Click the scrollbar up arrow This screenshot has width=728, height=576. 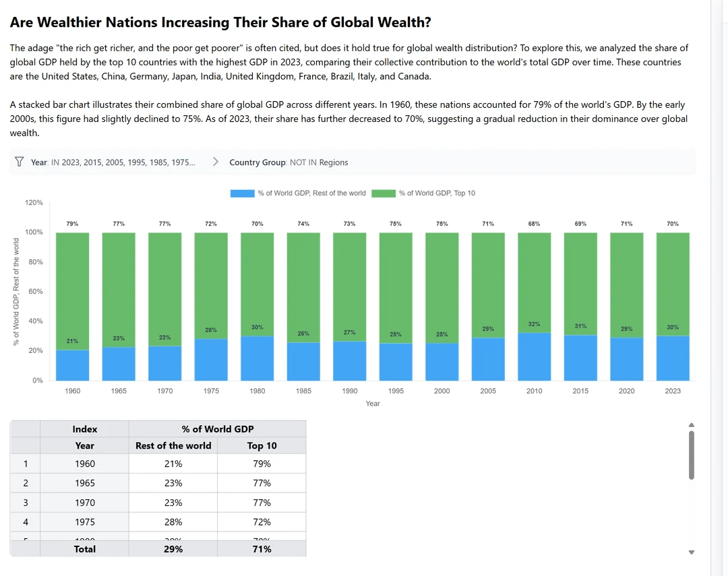click(x=692, y=424)
